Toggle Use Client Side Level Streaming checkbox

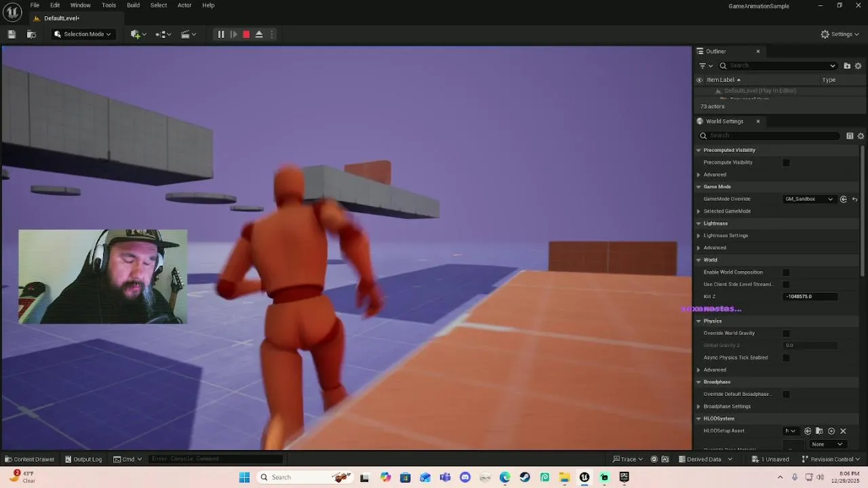click(786, 285)
